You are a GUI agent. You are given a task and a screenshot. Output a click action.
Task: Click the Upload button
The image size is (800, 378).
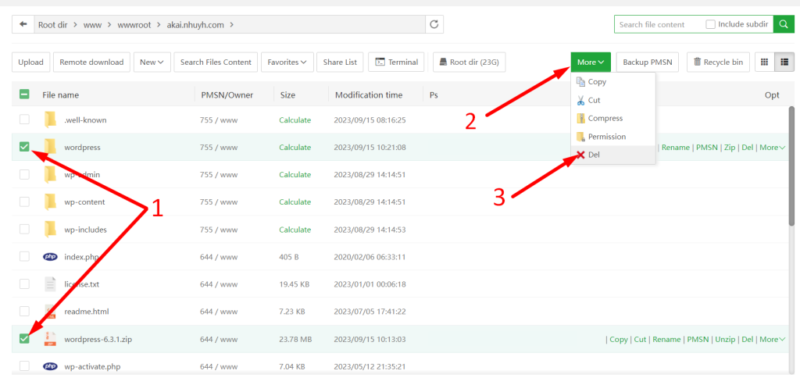(31, 62)
